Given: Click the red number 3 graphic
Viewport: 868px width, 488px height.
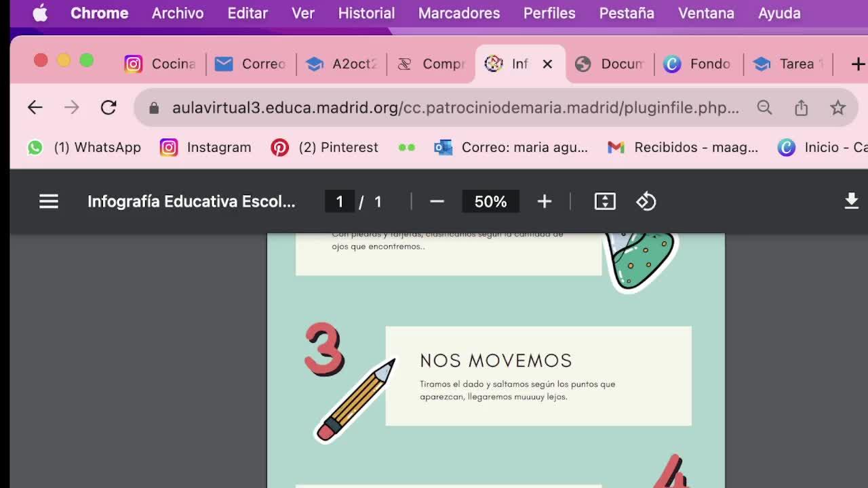Looking at the screenshot, I should pos(324,349).
